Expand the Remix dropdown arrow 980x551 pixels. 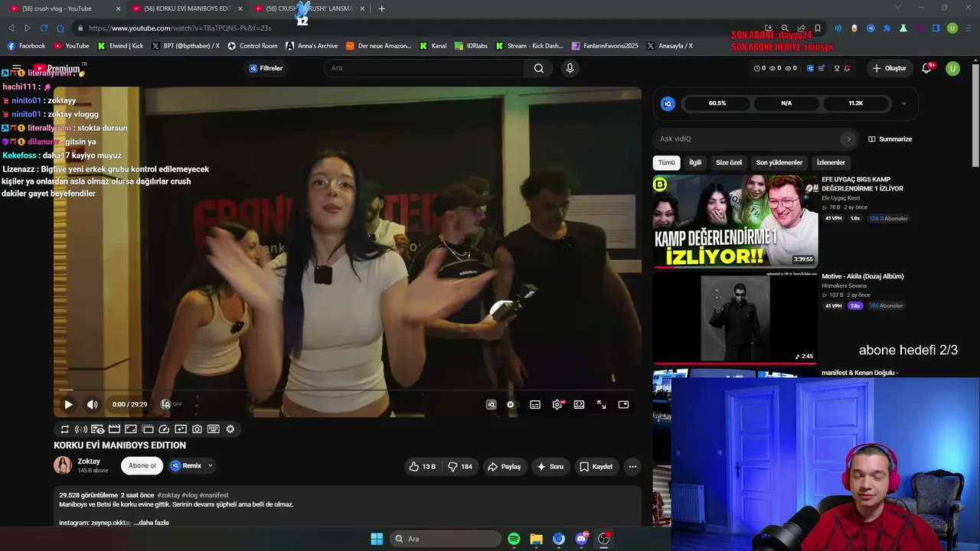coord(211,465)
